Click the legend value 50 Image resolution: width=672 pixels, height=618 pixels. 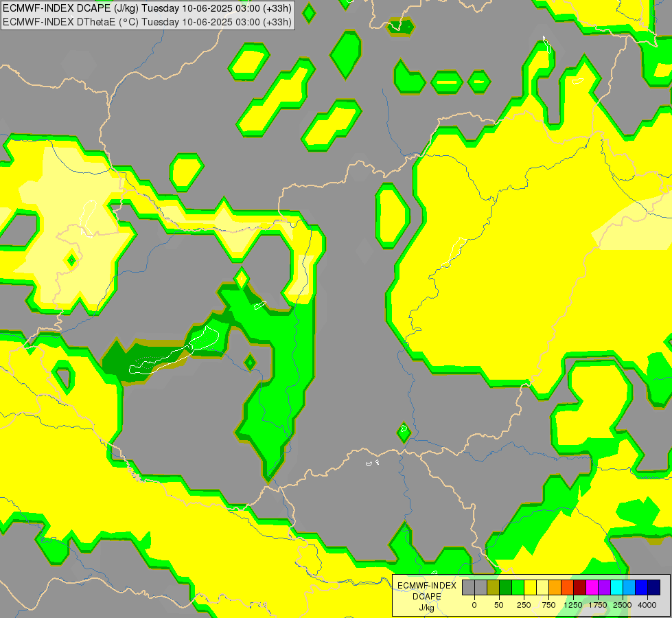tap(499, 605)
